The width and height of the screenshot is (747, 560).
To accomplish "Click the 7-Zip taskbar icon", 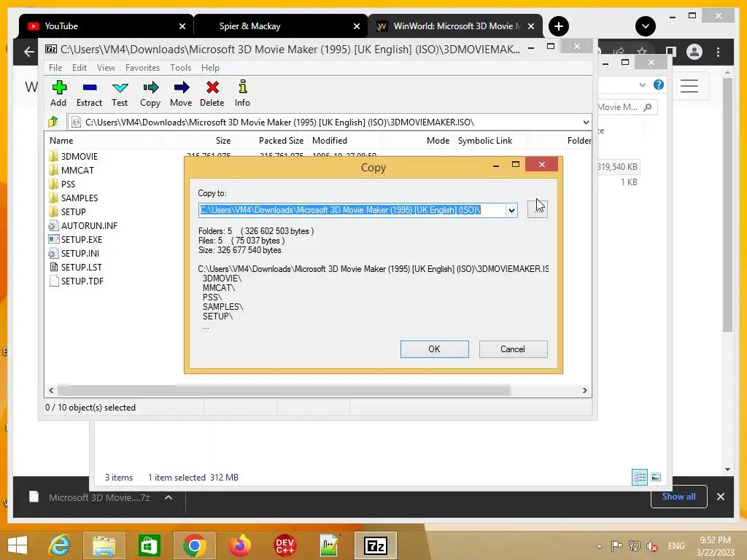I will point(376,545).
